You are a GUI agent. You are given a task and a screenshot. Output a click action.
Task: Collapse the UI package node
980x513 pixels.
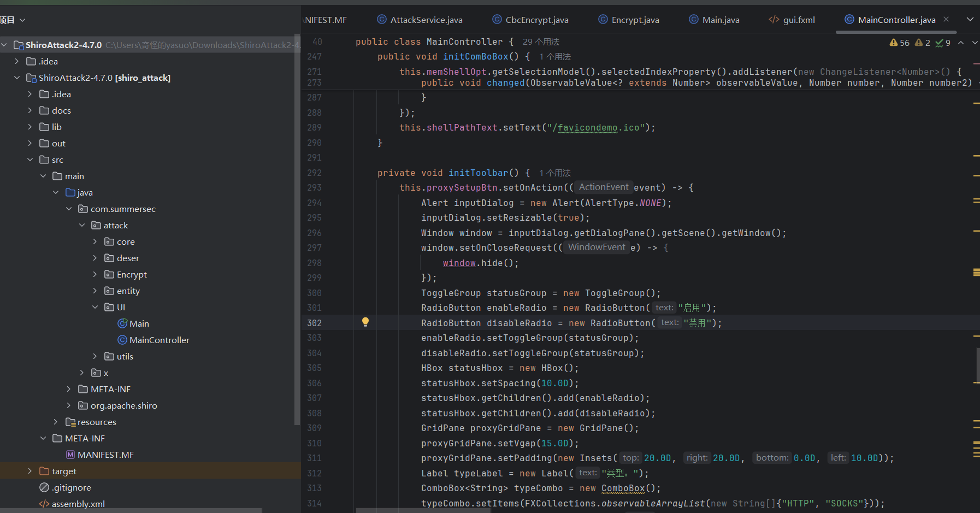(95, 307)
